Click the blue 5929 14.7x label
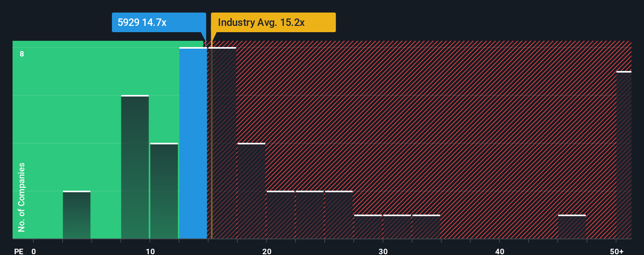 pos(159,22)
